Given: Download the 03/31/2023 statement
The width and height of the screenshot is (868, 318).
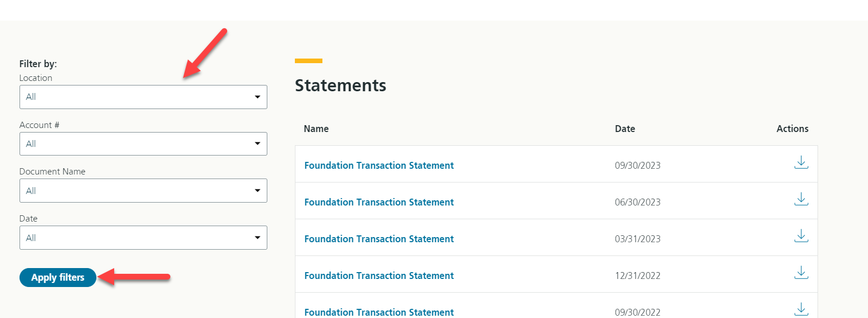Looking at the screenshot, I should pyautogui.click(x=801, y=236).
